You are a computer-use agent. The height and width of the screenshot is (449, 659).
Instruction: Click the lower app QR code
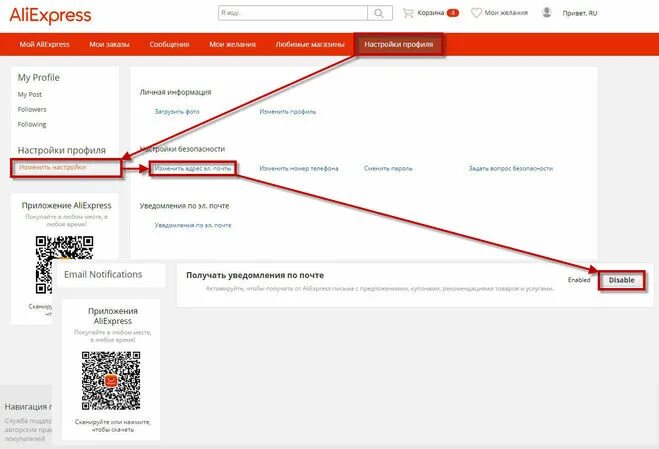(x=111, y=381)
